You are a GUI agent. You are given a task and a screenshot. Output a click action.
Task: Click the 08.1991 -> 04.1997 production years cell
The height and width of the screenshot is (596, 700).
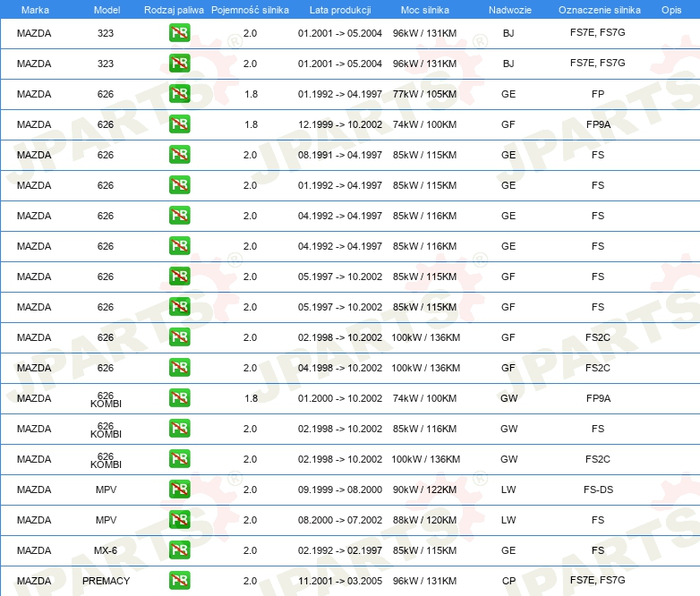(340, 155)
